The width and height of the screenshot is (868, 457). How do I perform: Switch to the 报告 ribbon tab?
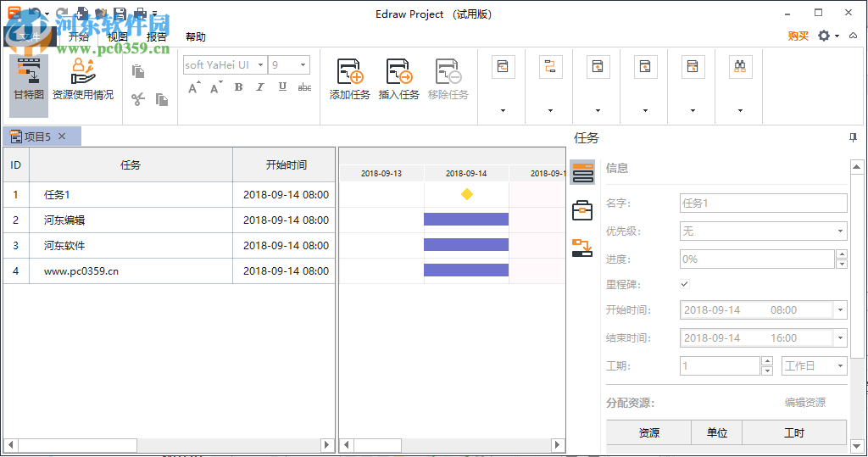157,36
